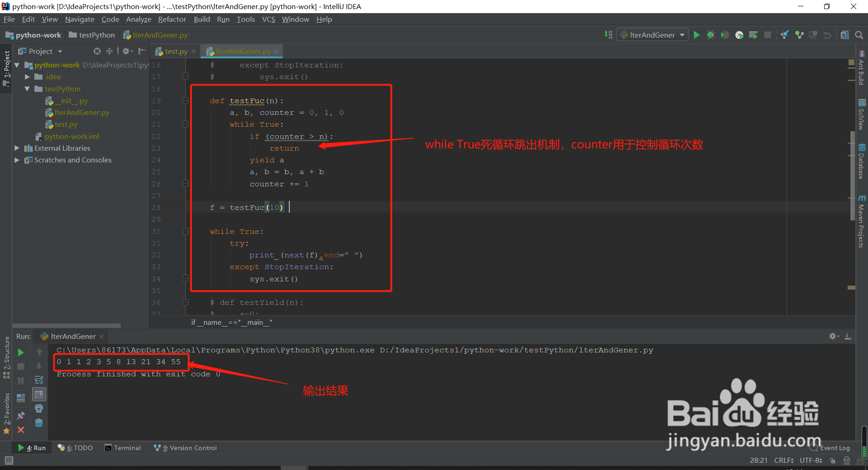Update project VCS icon in toolbar

(x=785, y=35)
